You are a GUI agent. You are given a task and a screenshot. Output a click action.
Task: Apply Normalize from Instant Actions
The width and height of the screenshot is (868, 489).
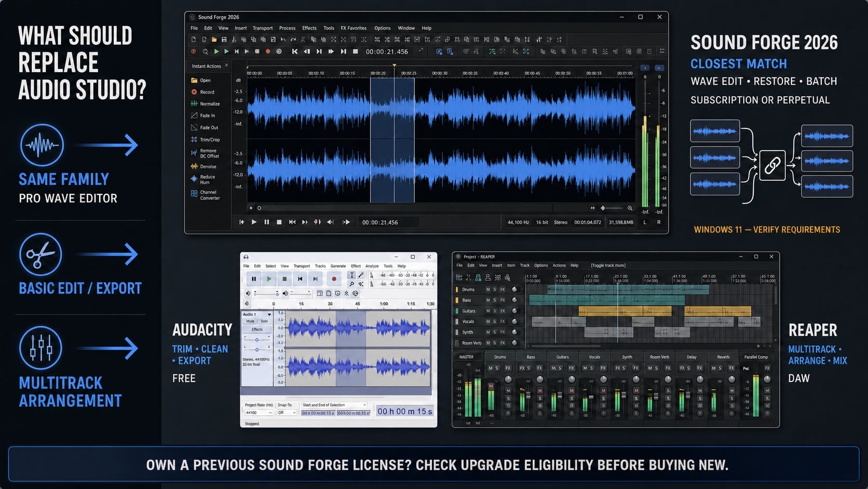click(x=205, y=104)
